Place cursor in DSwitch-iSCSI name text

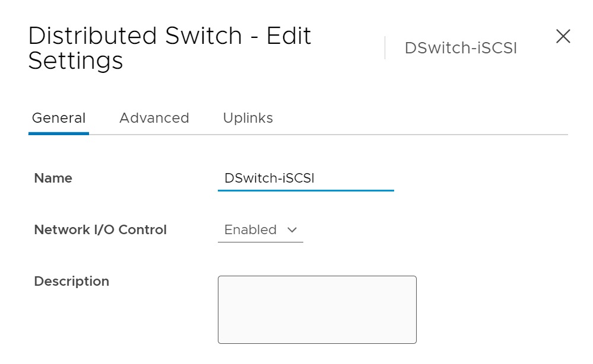[269, 178]
